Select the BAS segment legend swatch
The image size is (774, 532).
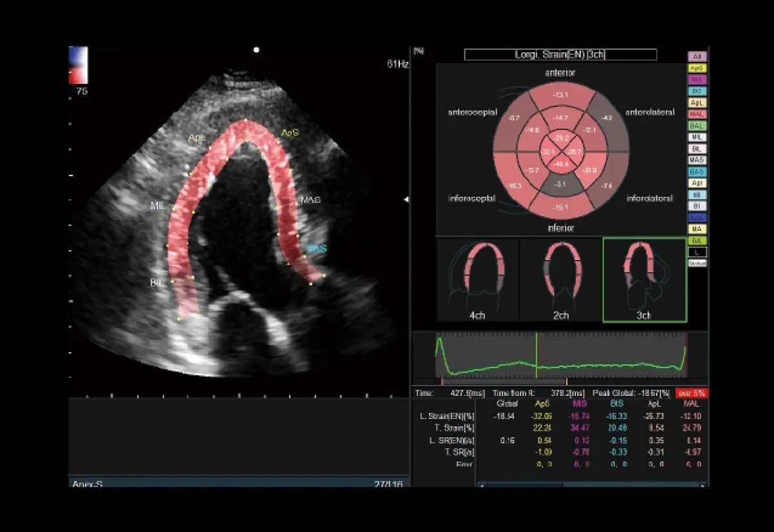(x=697, y=172)
